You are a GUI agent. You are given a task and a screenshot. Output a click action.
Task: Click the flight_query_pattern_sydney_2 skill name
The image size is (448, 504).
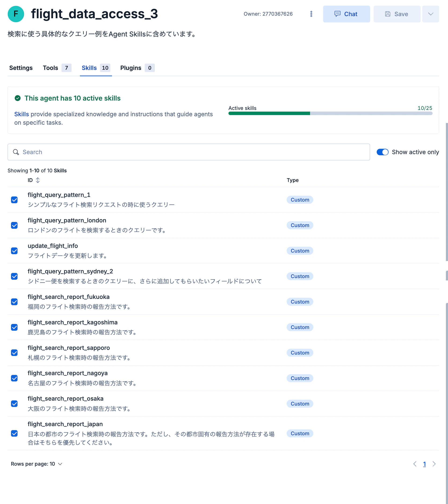(70, 271)
